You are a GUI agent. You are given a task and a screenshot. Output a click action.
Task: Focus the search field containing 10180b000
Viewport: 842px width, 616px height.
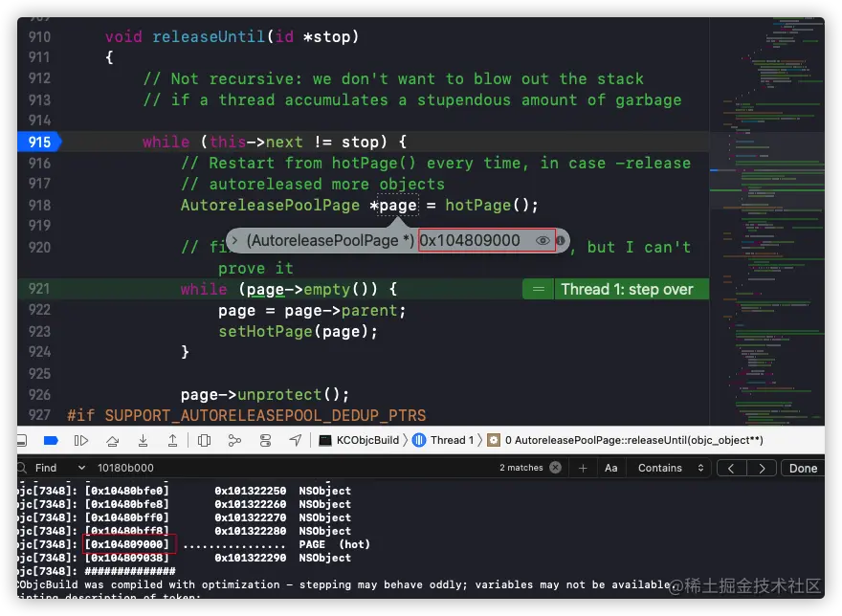(296, 468)
